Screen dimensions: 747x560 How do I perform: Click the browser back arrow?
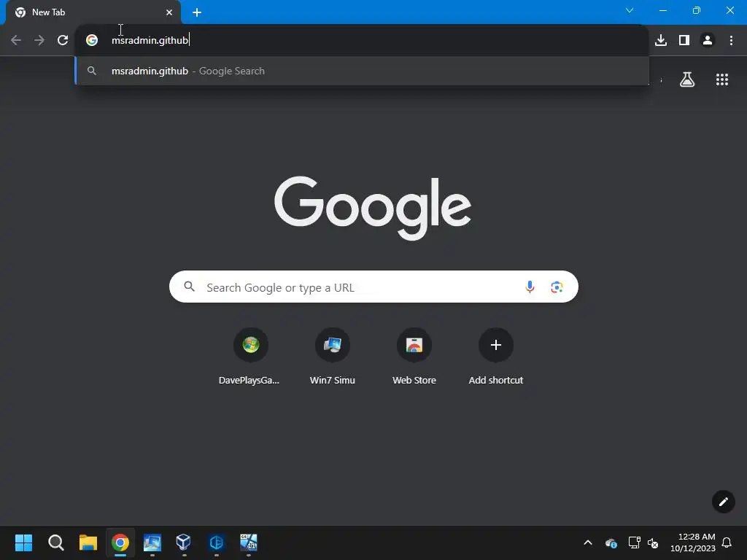pyautogui.click(x=16, y=40)
